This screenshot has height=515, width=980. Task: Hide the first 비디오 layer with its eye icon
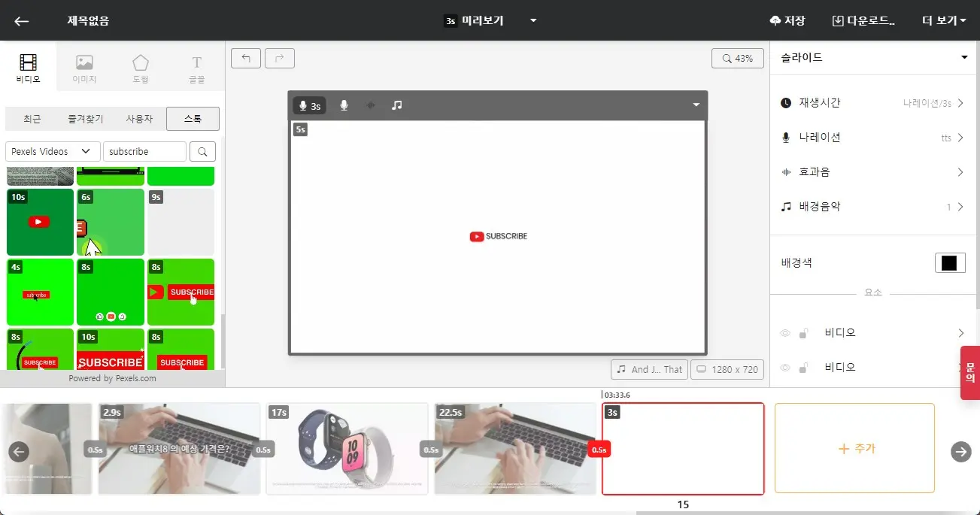click(784, 332)
